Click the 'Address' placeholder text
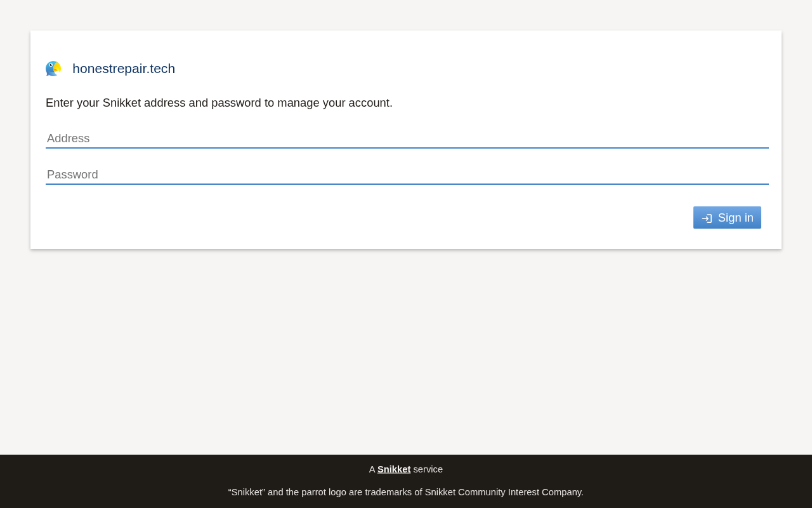The width and height of the screenshot is (812, 508). point(69,138)
